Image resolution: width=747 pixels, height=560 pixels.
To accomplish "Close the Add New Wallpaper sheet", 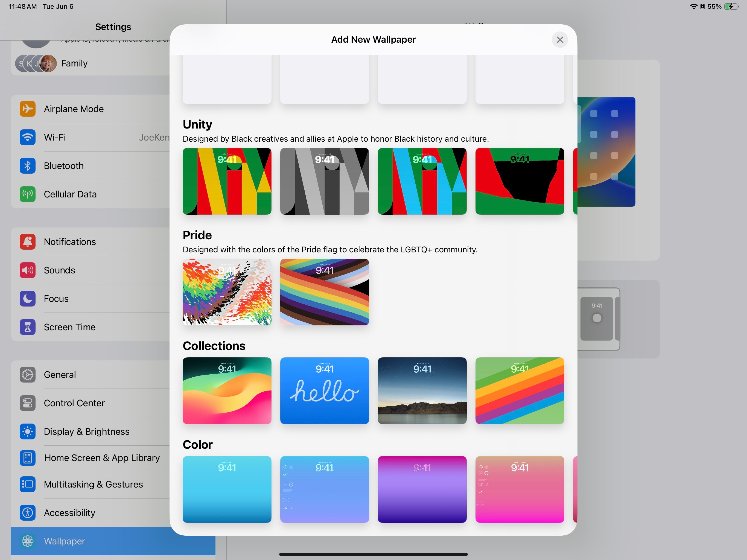I will pos(560,40).
